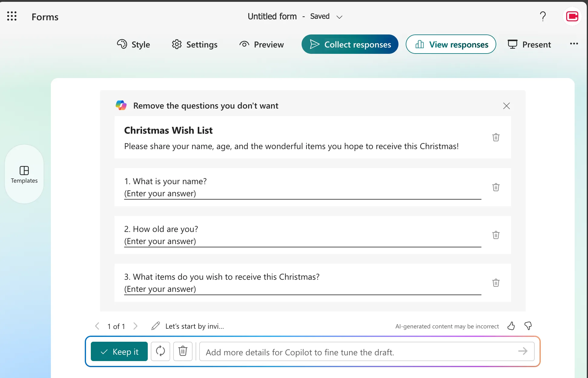Delete the Christmas Wish List title section
This screenshot has height=378, width=588.
pyautogui.click(x=496, y=137)
